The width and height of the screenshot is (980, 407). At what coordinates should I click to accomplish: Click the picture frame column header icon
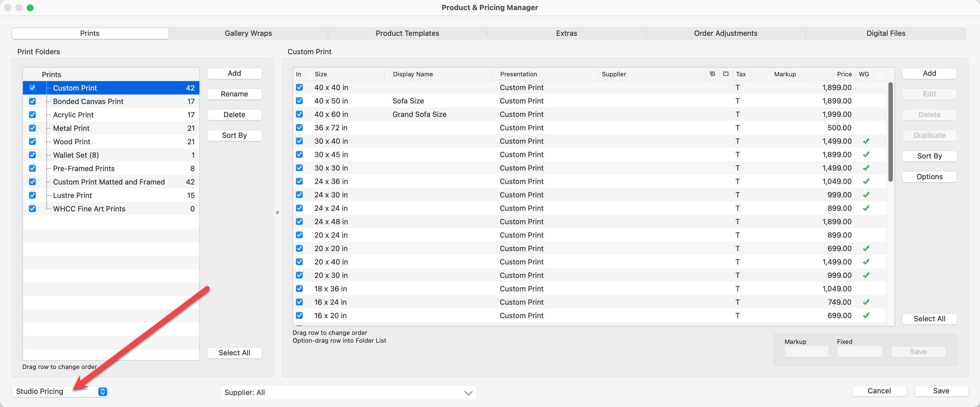point(725,74)
